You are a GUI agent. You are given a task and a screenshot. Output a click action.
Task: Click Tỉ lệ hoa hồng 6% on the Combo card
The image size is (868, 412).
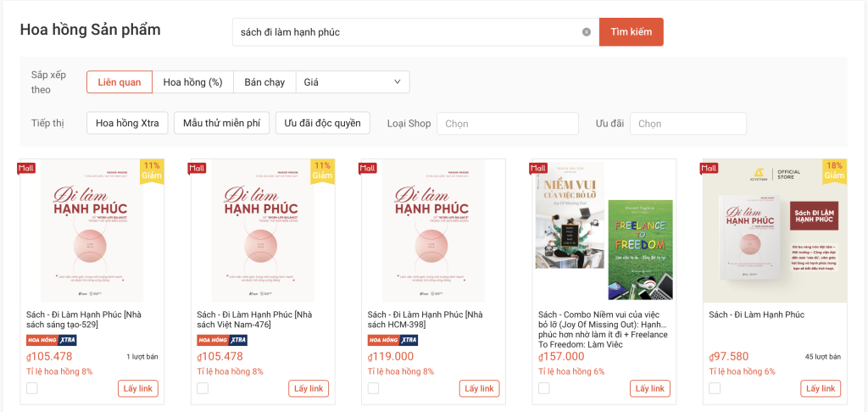(x=572, y=371)
